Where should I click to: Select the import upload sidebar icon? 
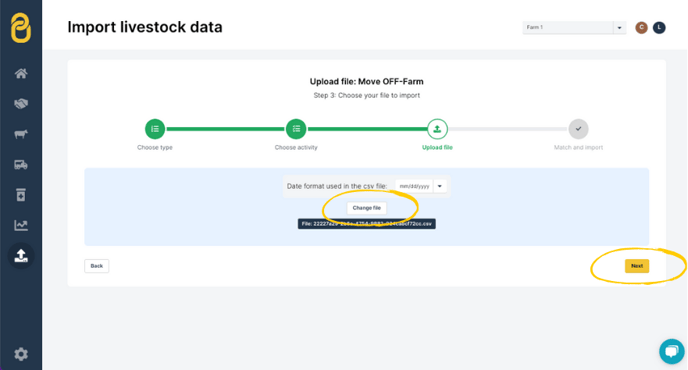point(21,255)
